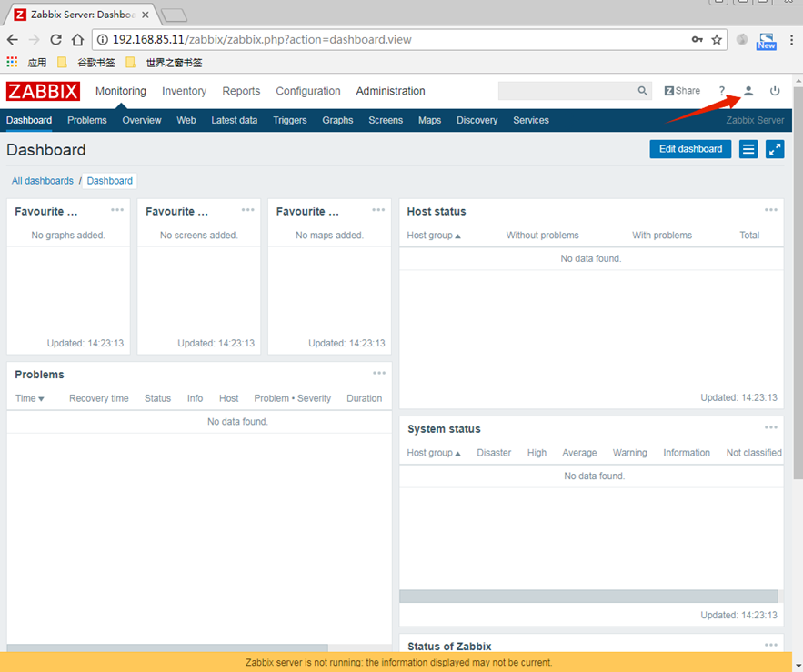803x672 pixels.
Task: Switch to Services submenu tab
Action: point(531,120)
